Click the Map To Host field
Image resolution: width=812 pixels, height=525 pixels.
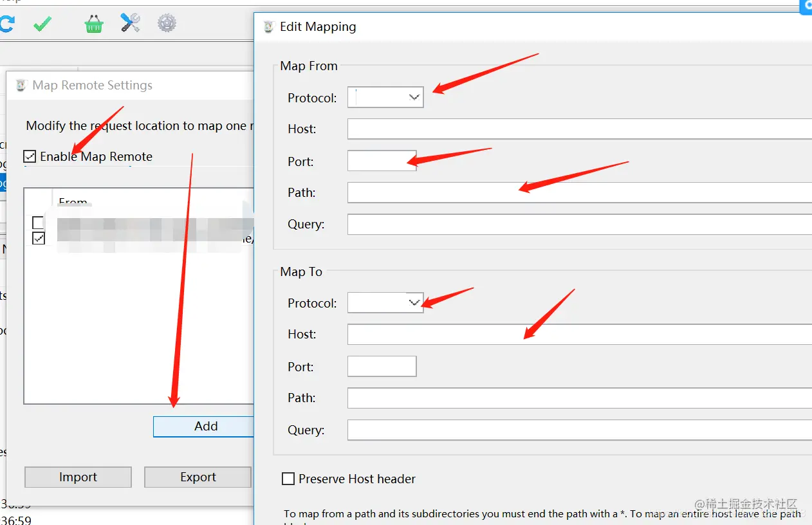tap(580, 334)
